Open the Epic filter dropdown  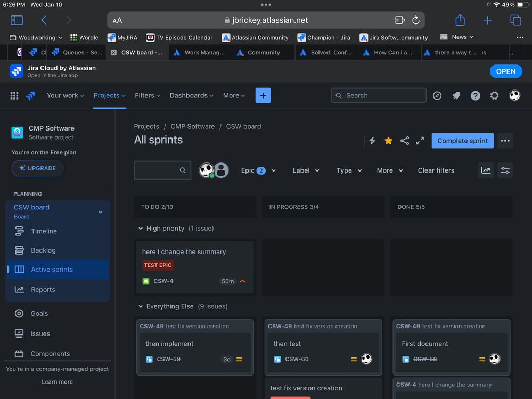pyautogui.click(x=258, y=170)
